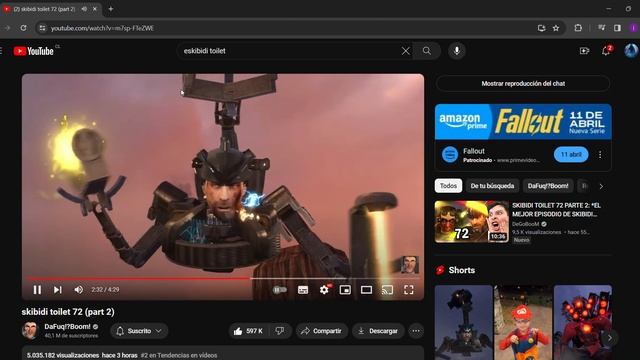Select the De tu búsqueda chip
Image resolution: width=640 pixels, height=360 pixels.
click(492, 186)
